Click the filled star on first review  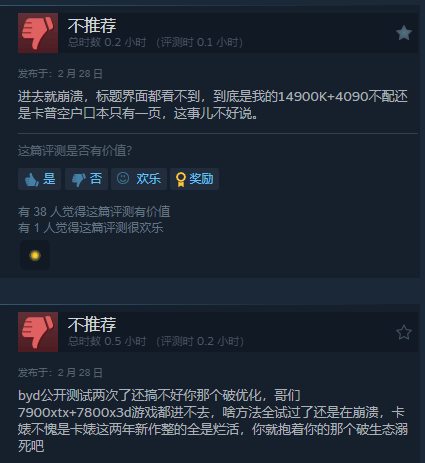pyautogui.click(x=404, y=33)
